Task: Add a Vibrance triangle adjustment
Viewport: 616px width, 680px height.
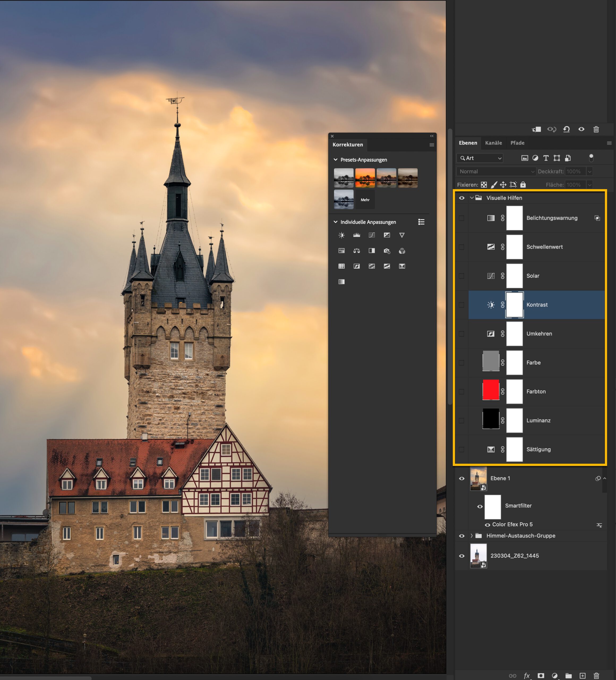Action: coord(402,235)
